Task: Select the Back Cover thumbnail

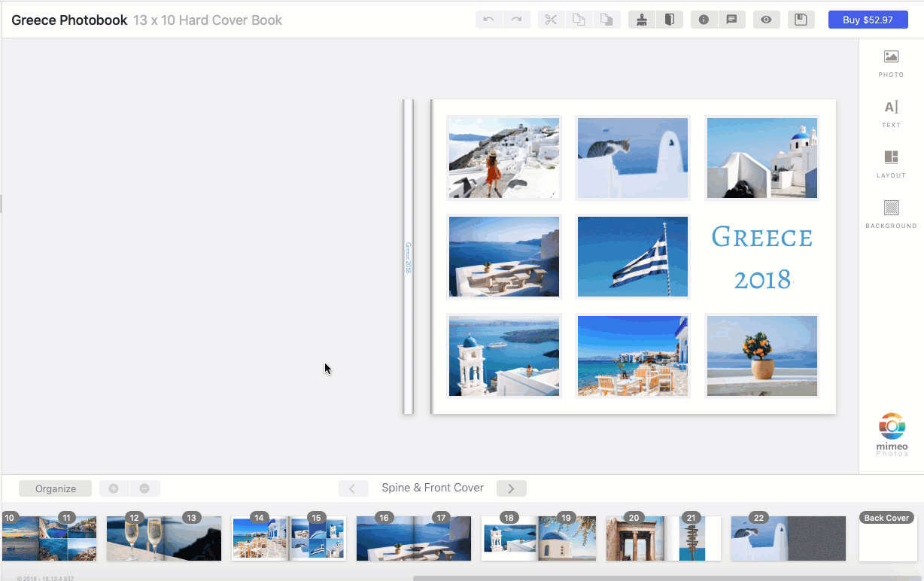Action: point(887,538)
